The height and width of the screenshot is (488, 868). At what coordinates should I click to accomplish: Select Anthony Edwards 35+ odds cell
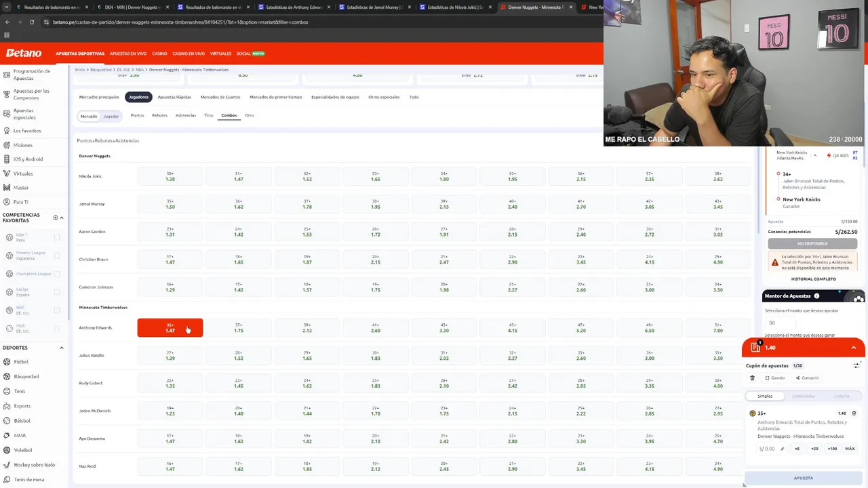pyautogui.click(x=170, y=328)
